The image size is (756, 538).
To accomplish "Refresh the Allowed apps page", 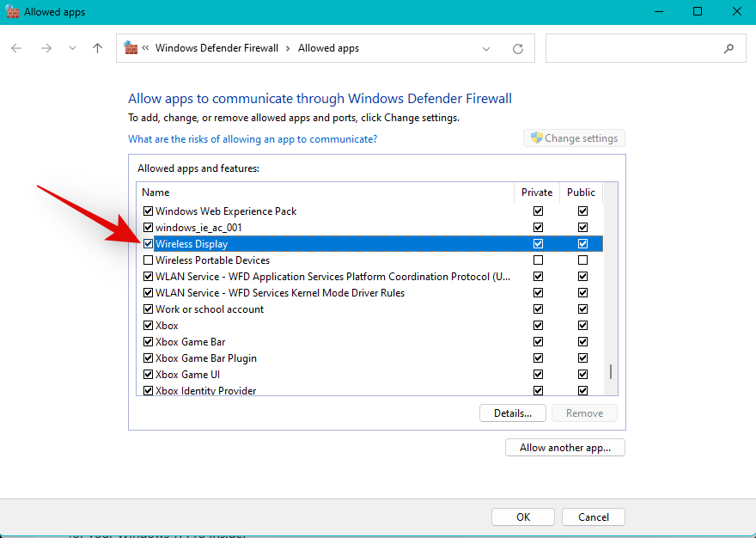I will (518, 49).
